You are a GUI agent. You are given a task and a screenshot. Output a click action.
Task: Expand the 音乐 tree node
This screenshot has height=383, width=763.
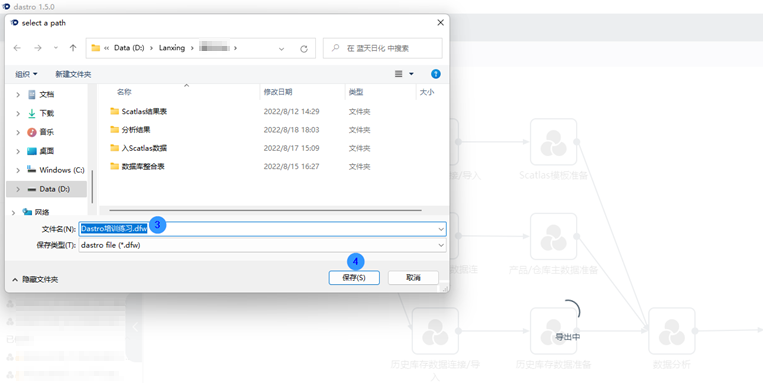pos(18,132)
